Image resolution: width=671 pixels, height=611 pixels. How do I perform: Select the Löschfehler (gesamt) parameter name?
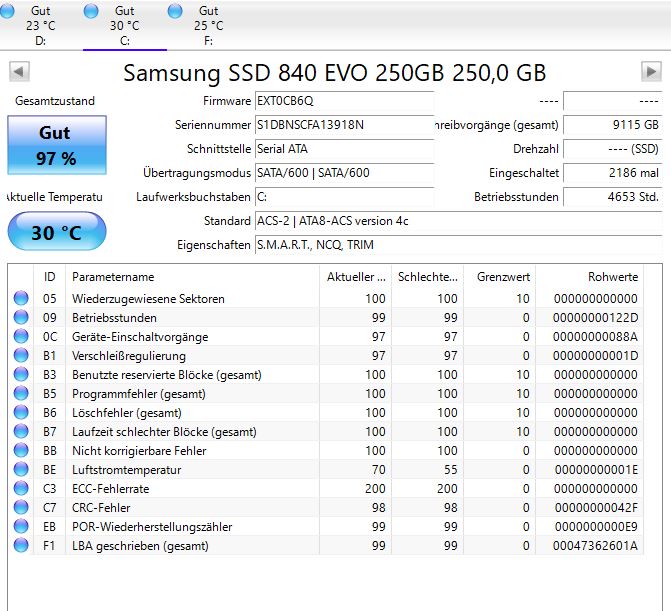click(x=127, y=413)
